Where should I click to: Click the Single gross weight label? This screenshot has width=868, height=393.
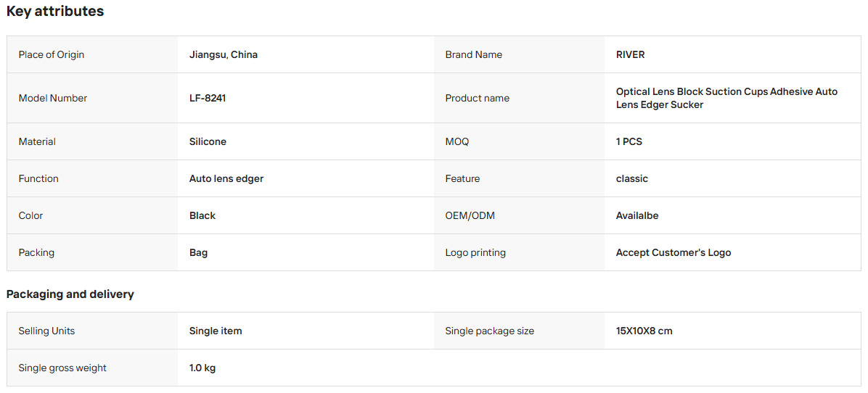pos(62,368)
